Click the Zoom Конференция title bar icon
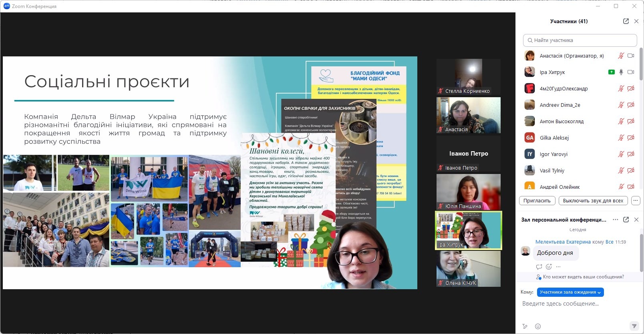This screenshot has width=644, height=334. pyautogui.click(x=6, y=6)
